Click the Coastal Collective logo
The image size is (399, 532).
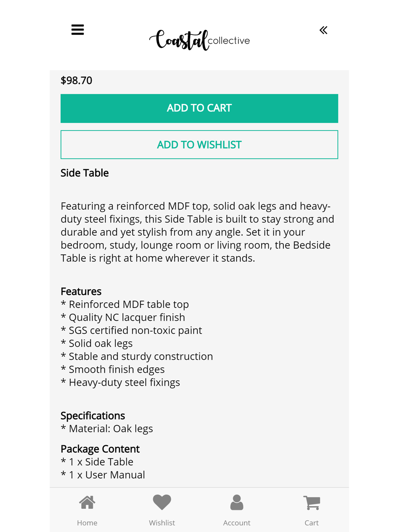(199, 40)
